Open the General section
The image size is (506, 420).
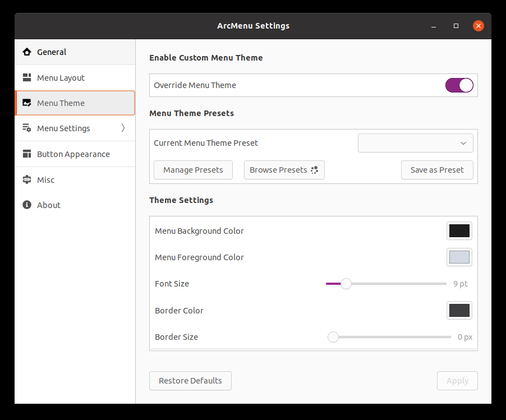pos(75,52)
